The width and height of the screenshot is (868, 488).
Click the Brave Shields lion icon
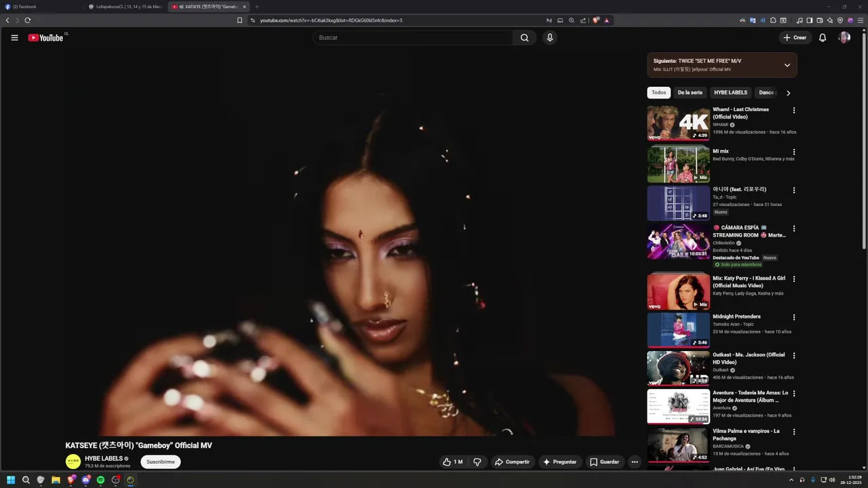(596, 20)
